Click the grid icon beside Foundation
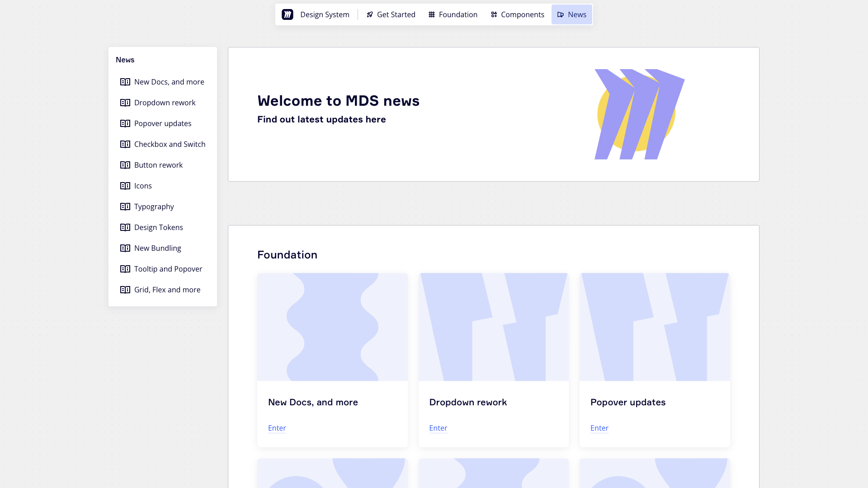This screenshot has height=488, width=868. point(432,14)
